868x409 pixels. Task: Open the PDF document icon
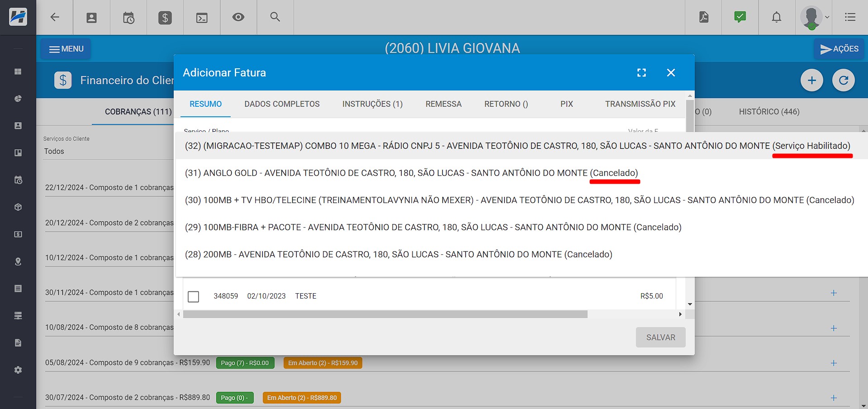[x=704, y=17]
